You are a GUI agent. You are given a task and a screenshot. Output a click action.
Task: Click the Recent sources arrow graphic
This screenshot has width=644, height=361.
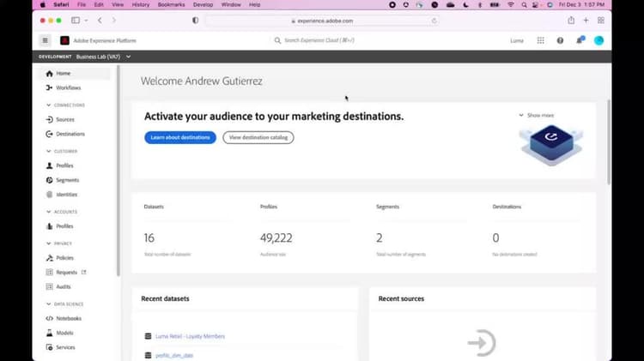[482, 342]
